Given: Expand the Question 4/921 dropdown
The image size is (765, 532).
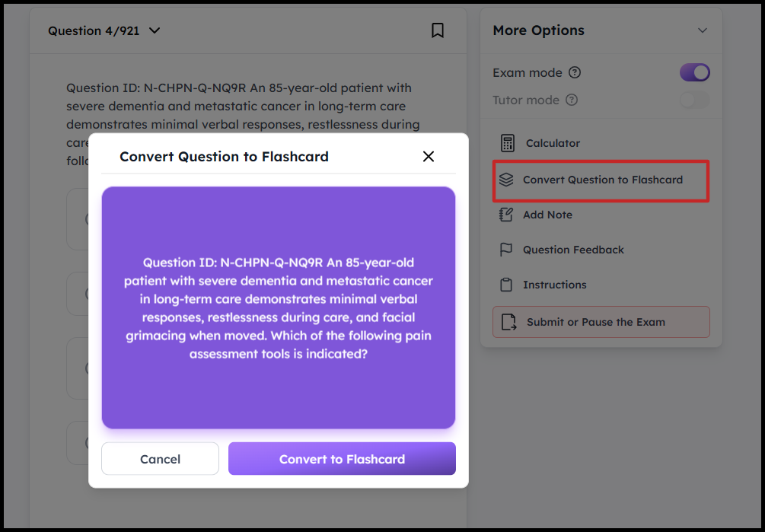Looking at the screenshot, I should 155,30.
